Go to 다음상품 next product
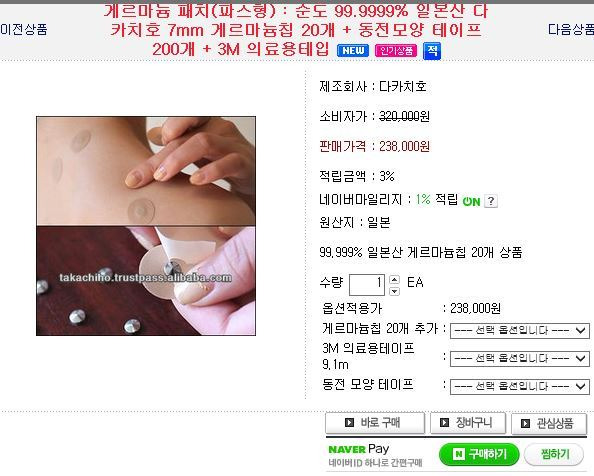The width and height of the screenshot is (594, 476). [x=571, y=29]
